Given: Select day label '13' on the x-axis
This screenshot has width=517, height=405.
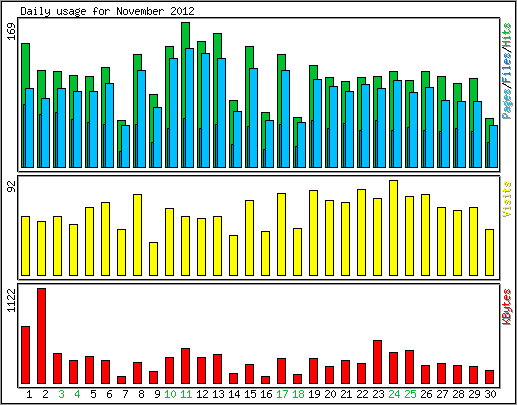Looking at the screenshot, I should tap(218, 394).
